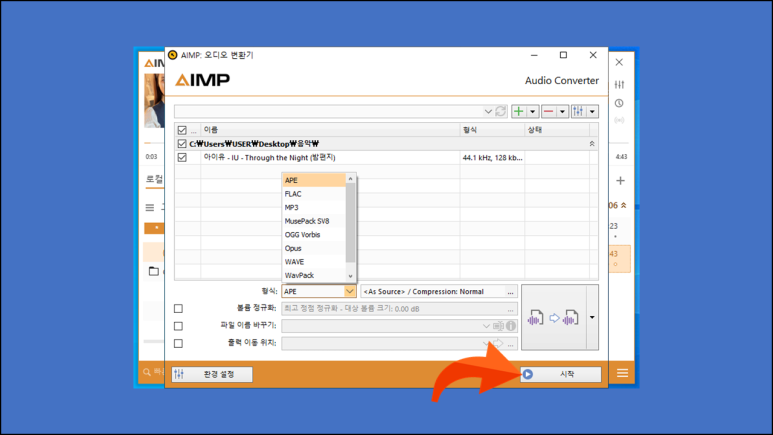Click the plus icon in AIMP player sidebar
The image size is (773, 435).
pos(620,181)
